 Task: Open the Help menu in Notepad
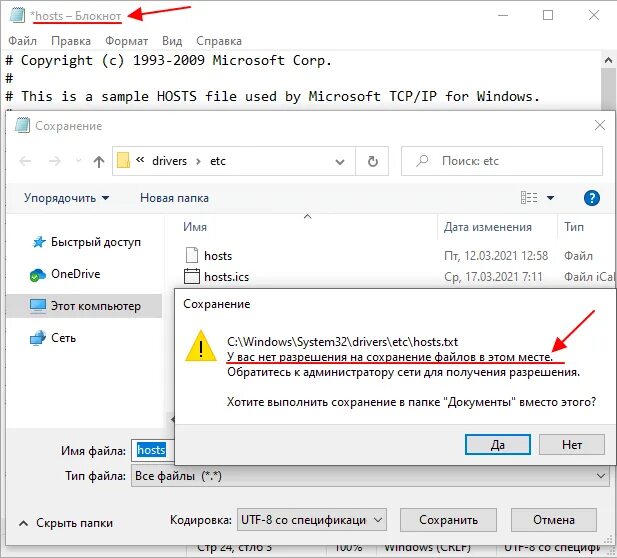[x=219, y=41]
